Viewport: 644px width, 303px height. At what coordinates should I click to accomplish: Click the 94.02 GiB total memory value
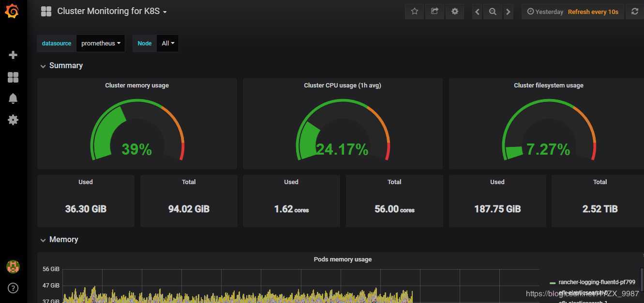click(189, 209)
